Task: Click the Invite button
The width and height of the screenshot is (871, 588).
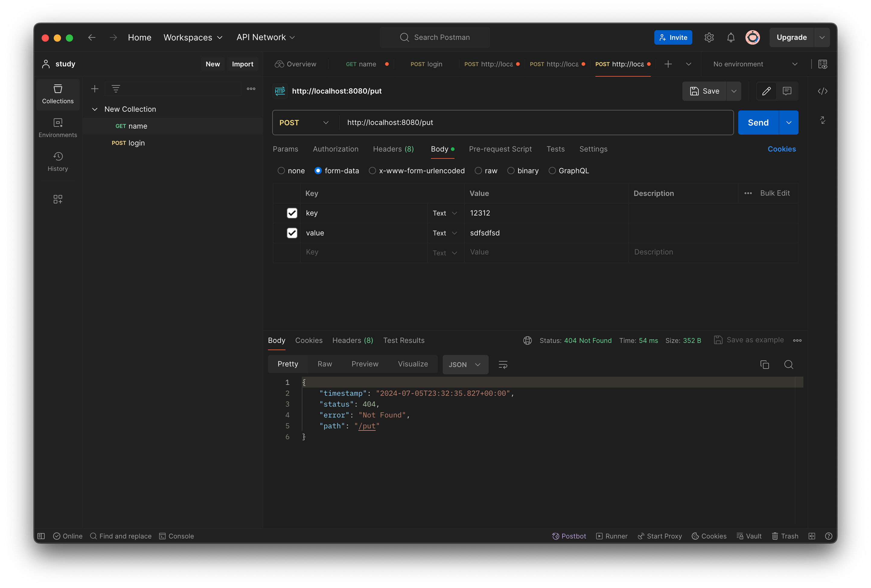Action: (673, 37)
